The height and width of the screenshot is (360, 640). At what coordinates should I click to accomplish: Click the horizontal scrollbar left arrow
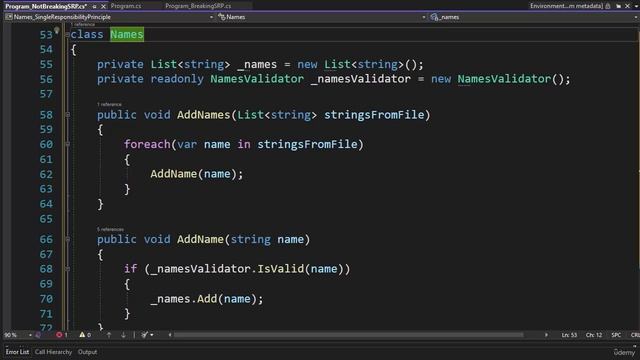click(x=170, y=335)
